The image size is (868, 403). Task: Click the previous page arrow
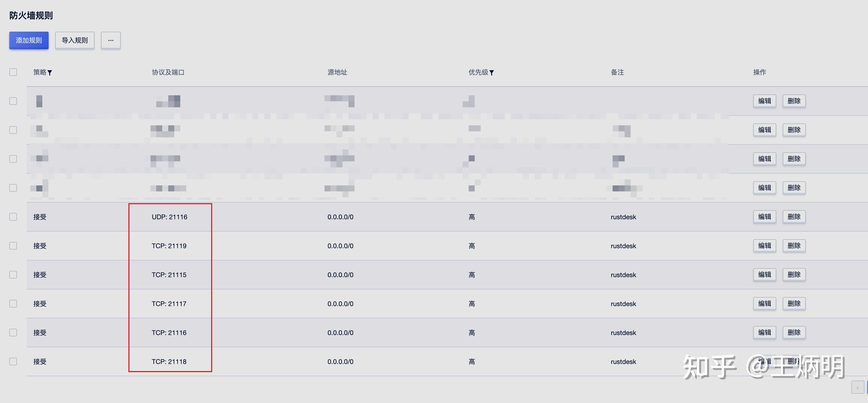(x=857, y=387)
